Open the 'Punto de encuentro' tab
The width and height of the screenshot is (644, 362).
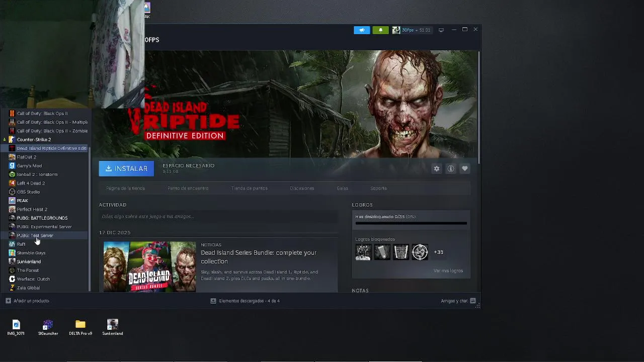click(x=188, y=189)
